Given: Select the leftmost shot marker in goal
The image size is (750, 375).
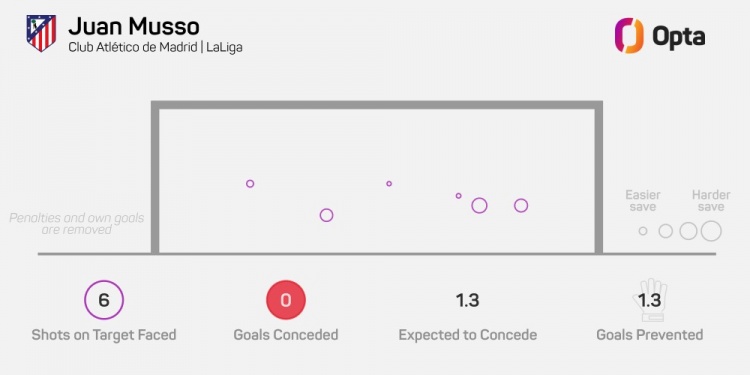Looking at the screenshot, I should pyautogui.click(x=250, y=184).
